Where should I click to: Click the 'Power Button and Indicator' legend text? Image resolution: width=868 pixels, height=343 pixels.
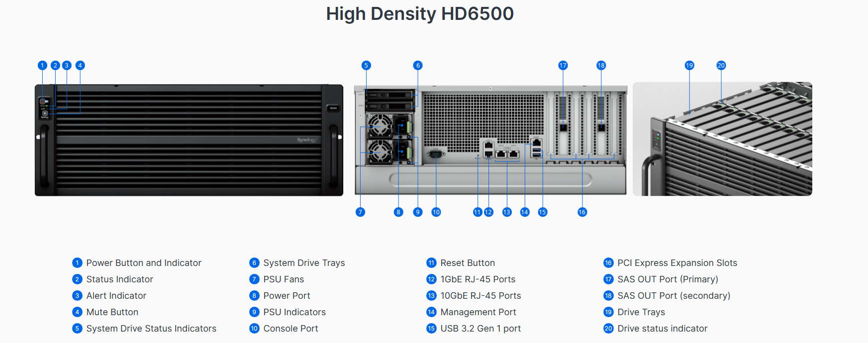[x=144, y=263]
